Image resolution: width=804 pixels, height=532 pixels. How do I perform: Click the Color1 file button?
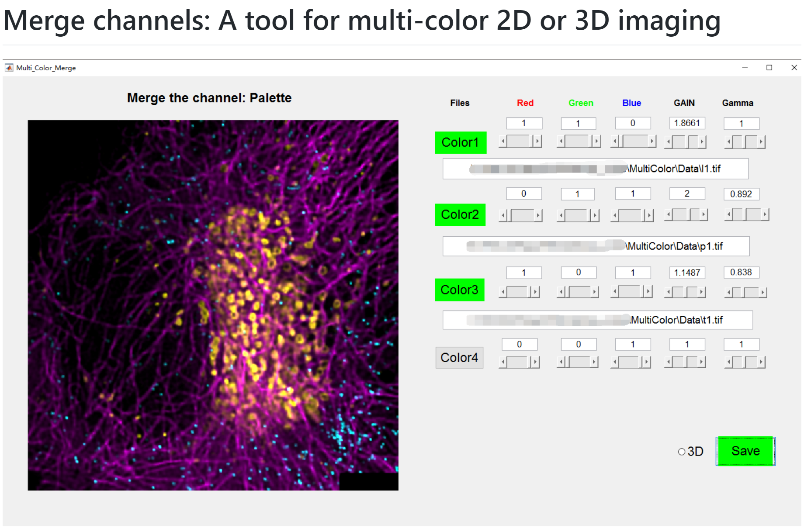click(x=461, y=142)
